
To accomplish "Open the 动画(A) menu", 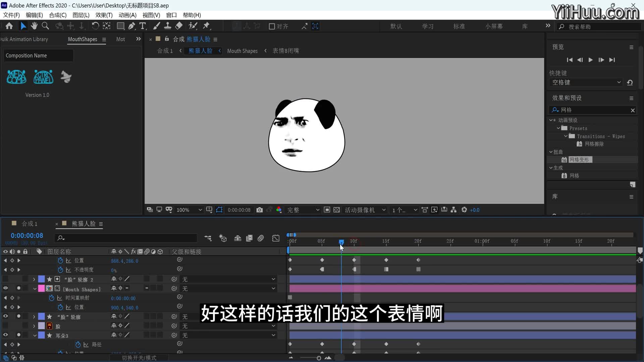I will point(127,15).
